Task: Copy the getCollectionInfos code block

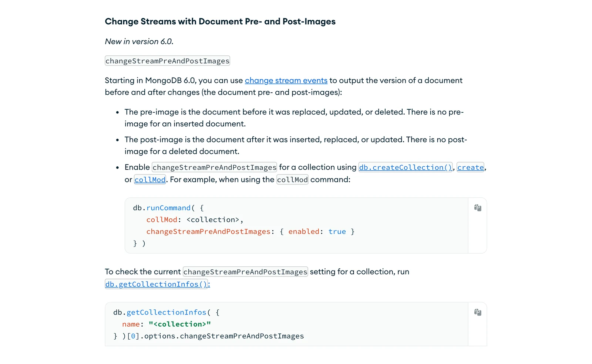Action: click(478, 312)
